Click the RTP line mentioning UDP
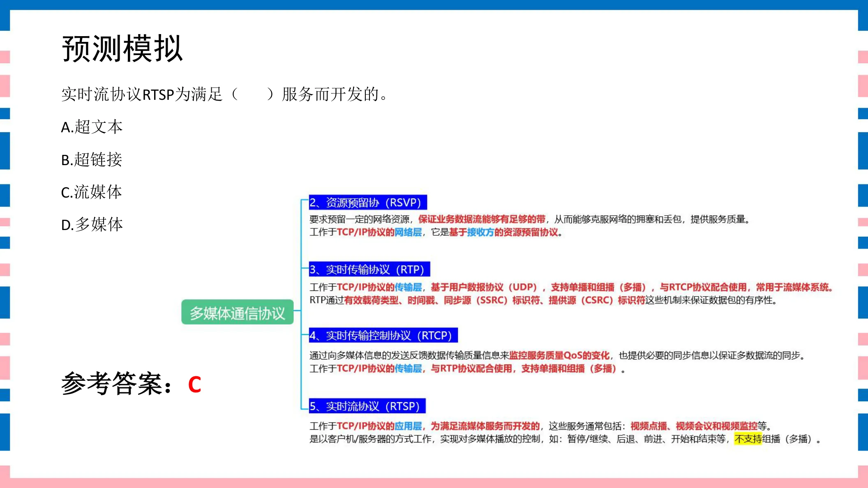This screenshot has height=488, width=868. (x=572, y=288)
